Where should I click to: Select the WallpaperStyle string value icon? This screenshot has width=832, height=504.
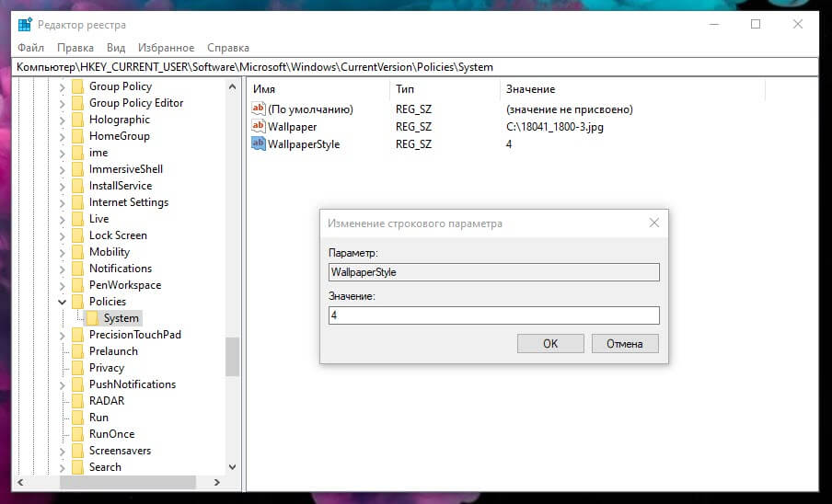click(x=259, y=143)
